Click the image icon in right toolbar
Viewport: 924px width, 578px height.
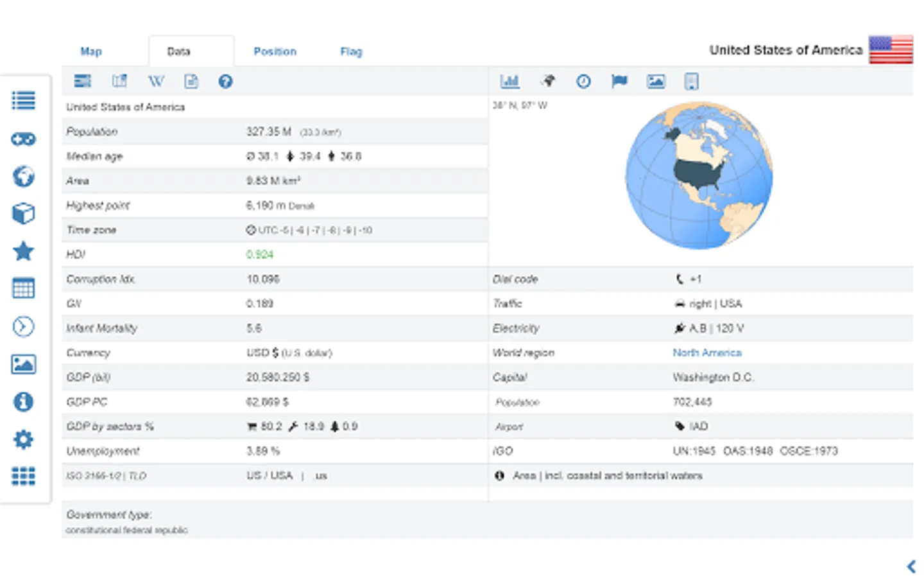point(656,81)
